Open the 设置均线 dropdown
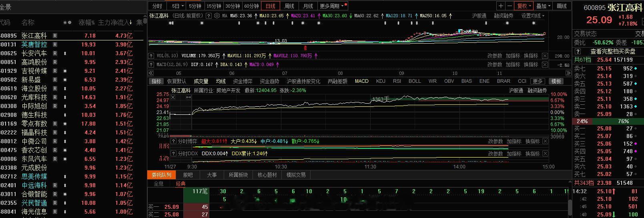The height and width of the screenshot is (218, 644). pyautogui.click(x=533, y=16)
